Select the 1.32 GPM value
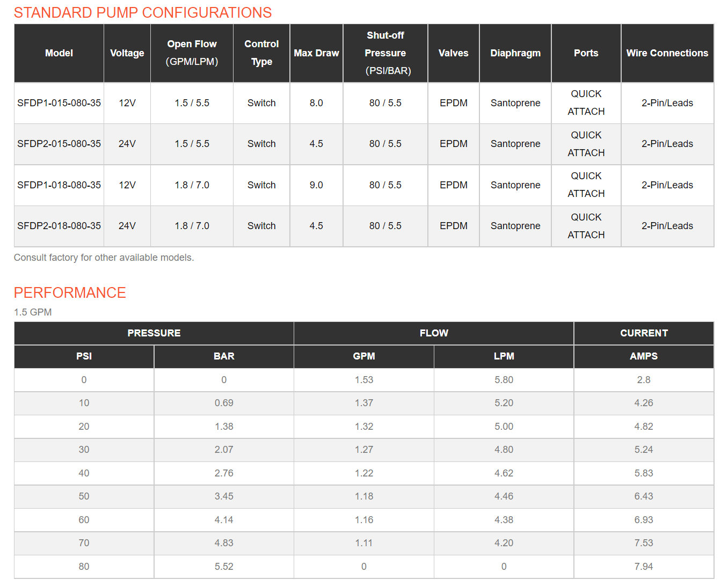The image size is (728, 587). [364, 427]
